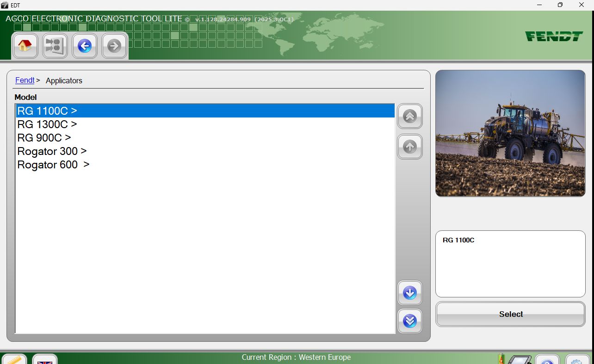Select Rogator 600 model row
The image size is (594, 364).
coord(205,165)
